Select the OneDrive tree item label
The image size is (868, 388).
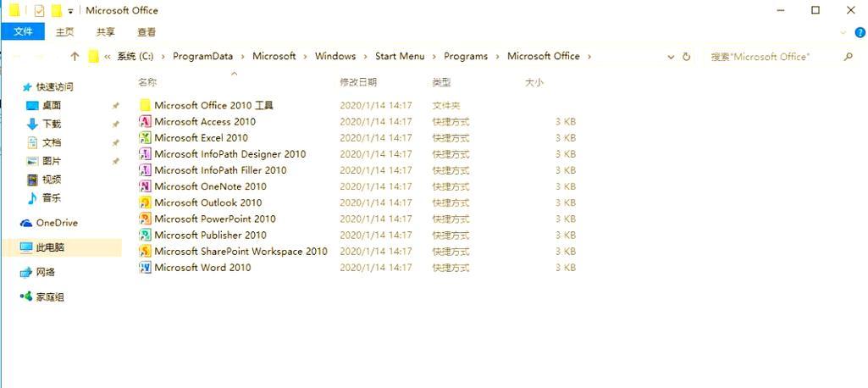point(57,223)
